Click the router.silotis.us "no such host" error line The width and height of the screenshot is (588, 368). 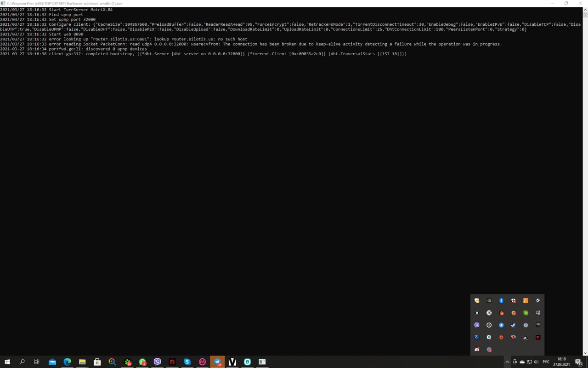[x=124, y=40]
